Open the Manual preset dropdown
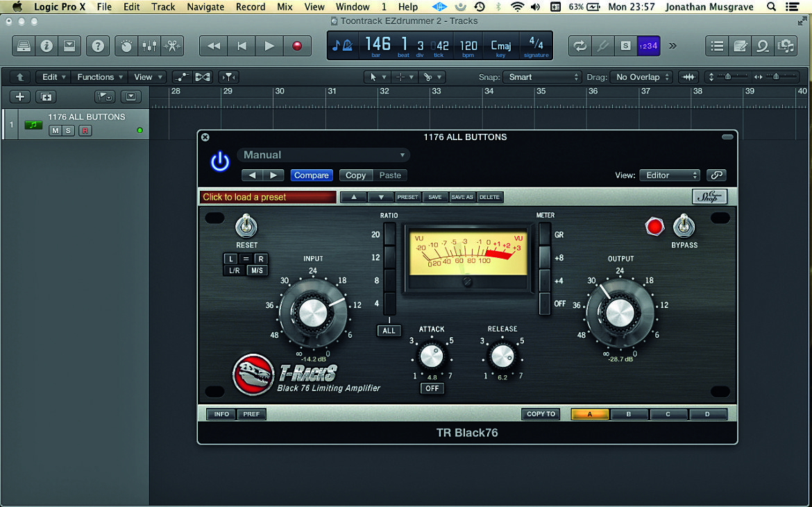The width and height of the screenshot is (812, 507). coord(323,155)
